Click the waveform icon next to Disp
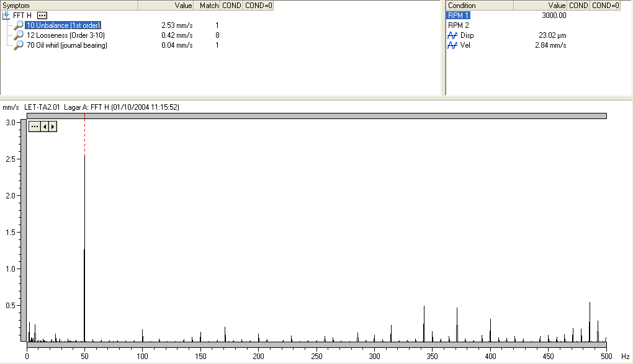The image size is (633, 364). pyautogui.click(x=452, y=35)
